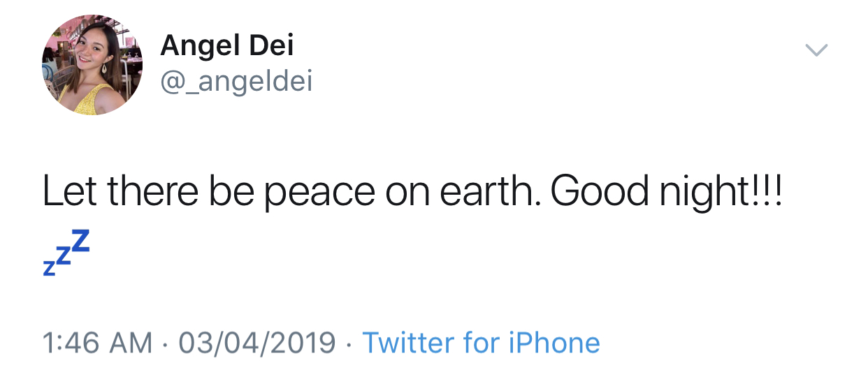Click the Twitter for iPhone source link

[481, 343]
